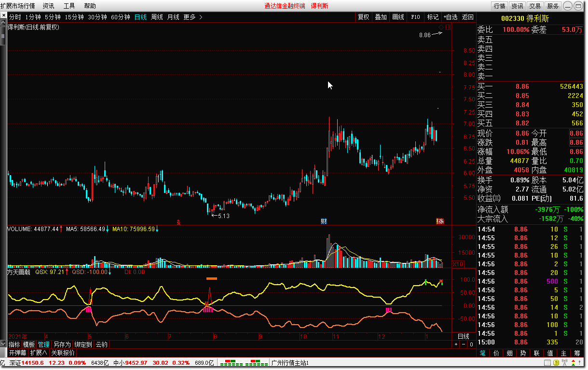Click the 002330 得利斯 stock title
The width and height of the screenshot is (588, 370).
525,18
